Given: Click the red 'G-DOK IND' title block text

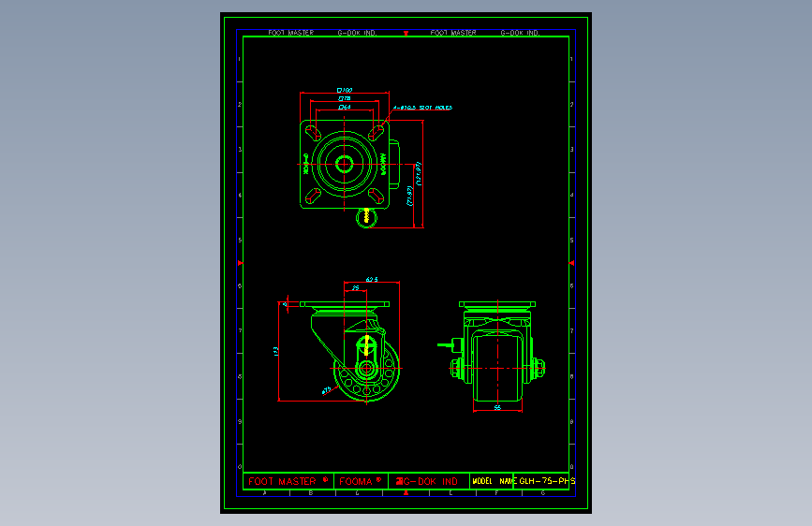Looking at the screenshot, I should click(x=430, y=481).
